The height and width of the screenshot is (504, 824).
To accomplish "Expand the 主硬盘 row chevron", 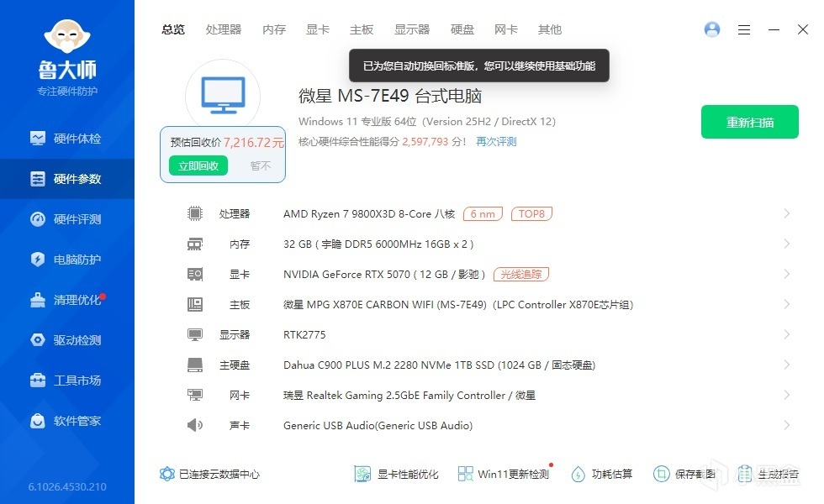I will (787, 365).
